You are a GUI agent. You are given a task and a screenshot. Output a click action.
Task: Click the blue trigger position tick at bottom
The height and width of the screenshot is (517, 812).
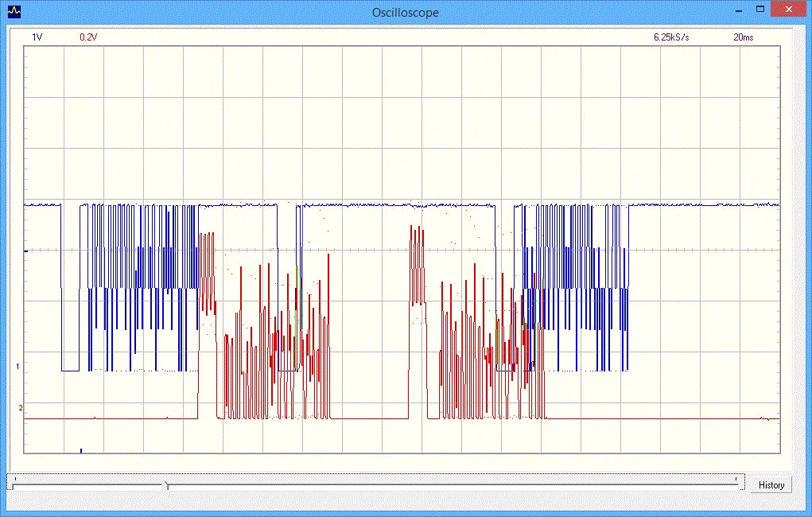tap(81, 450)
